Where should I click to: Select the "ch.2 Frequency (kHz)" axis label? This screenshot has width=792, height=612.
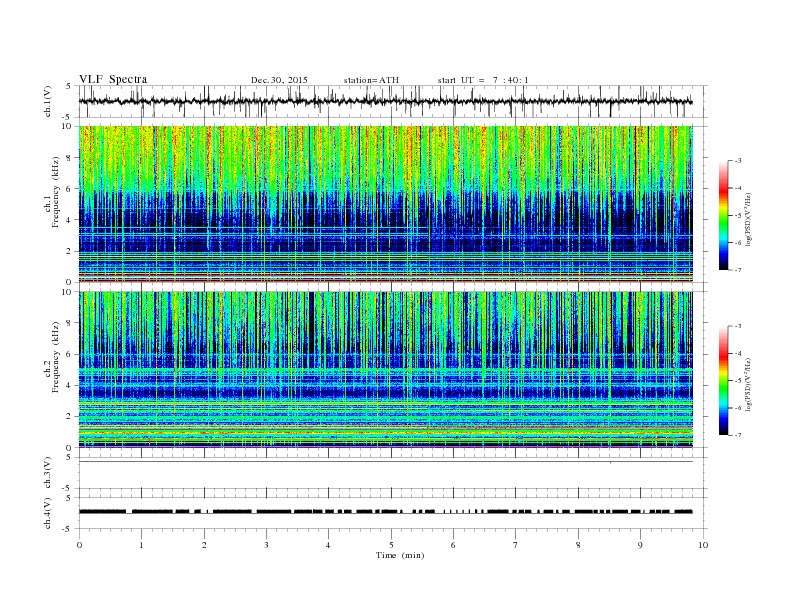pyautogui.click(x=52, y=356)
